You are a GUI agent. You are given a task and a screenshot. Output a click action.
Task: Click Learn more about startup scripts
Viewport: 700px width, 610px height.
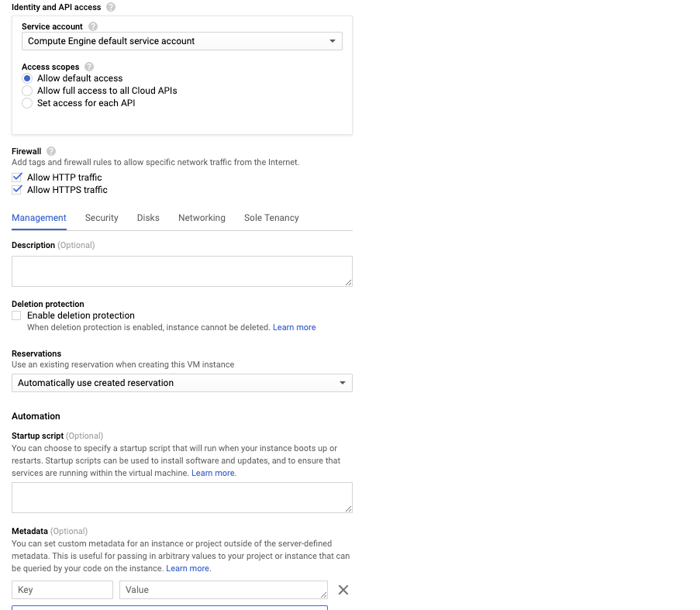click(x=212, y=472)
